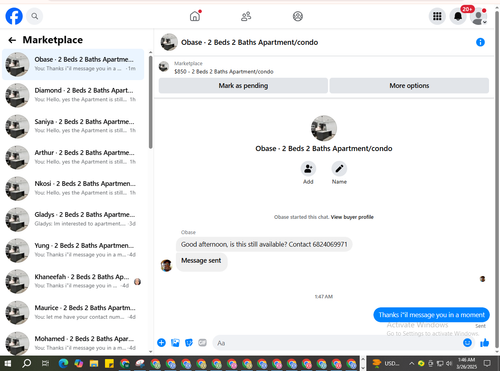Open the apps grid menu icon
This screenshot has width=500, height=371.
[x=437, y=16]
